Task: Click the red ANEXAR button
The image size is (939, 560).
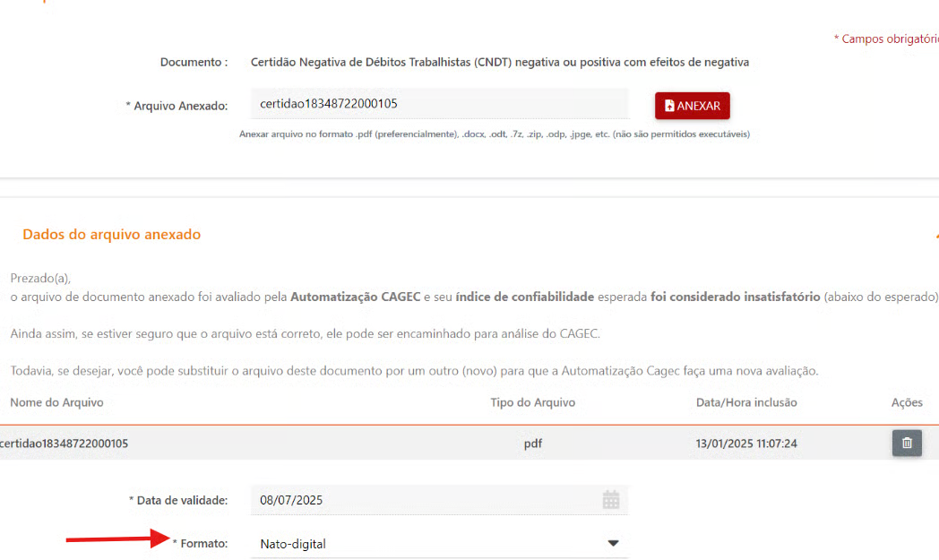Action: pos(692,106)
